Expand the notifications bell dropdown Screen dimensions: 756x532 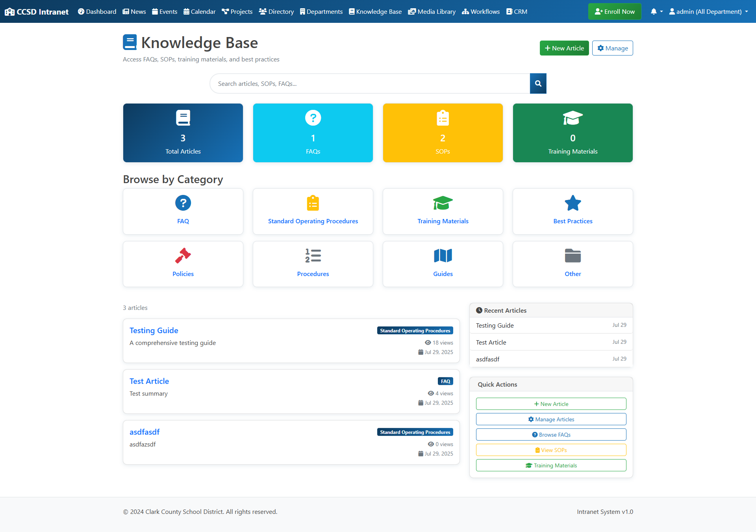pyautogui.click(x=656, y=12)
